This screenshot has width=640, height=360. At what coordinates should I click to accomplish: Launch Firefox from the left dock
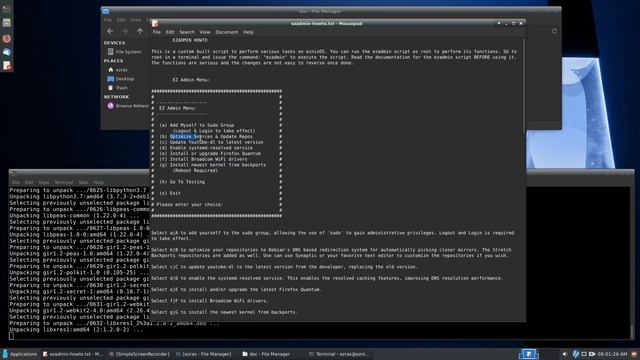coord(7,39)
